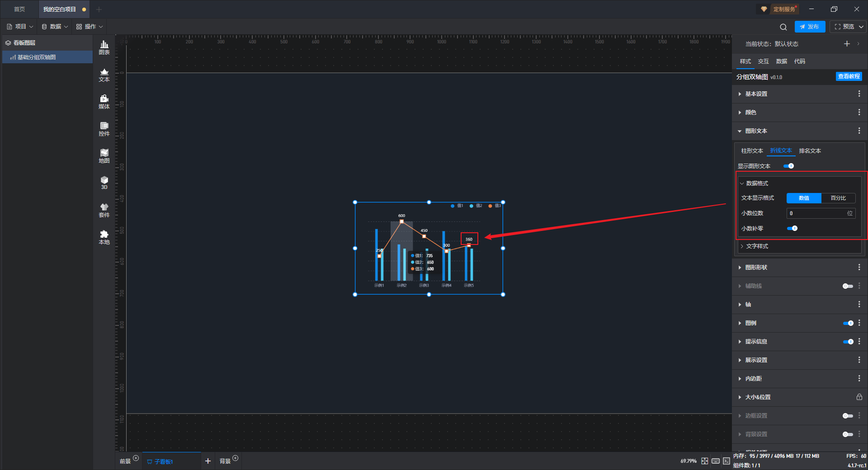This screenshot has height=470, width=868.
Task: Click the lock icon for 大小&位置
Action: pyautogui.click(x=859, y=397)
